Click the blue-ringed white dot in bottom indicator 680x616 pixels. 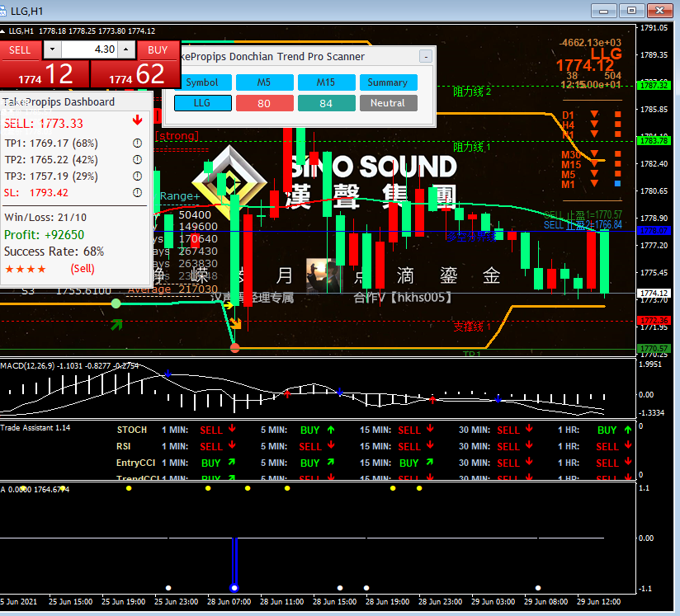tap(234, 588)
